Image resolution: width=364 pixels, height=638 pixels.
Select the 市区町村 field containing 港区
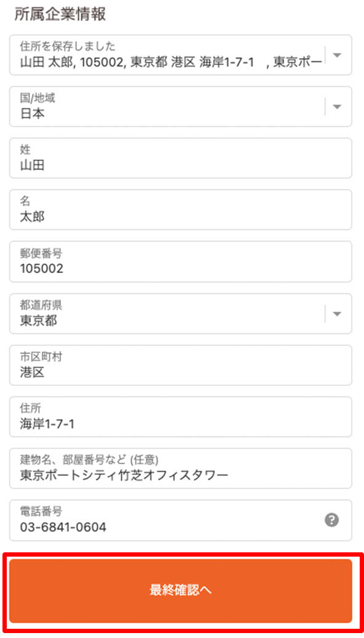[x=180, y=365]
